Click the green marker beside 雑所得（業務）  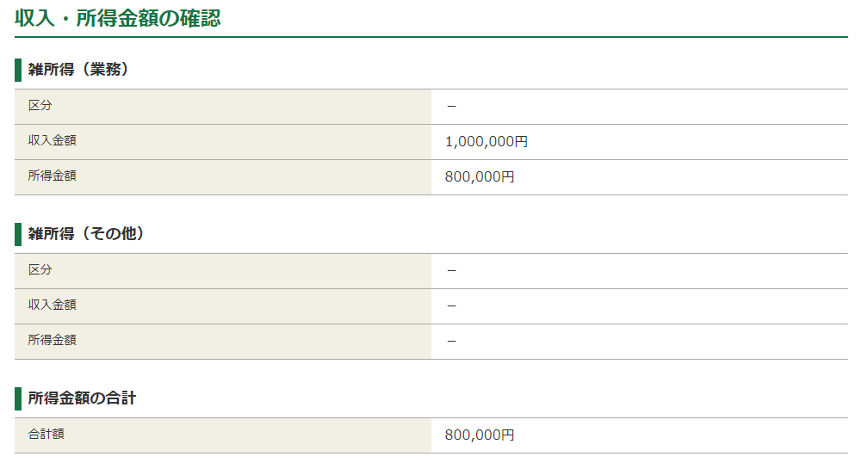(x=18, y=70)
